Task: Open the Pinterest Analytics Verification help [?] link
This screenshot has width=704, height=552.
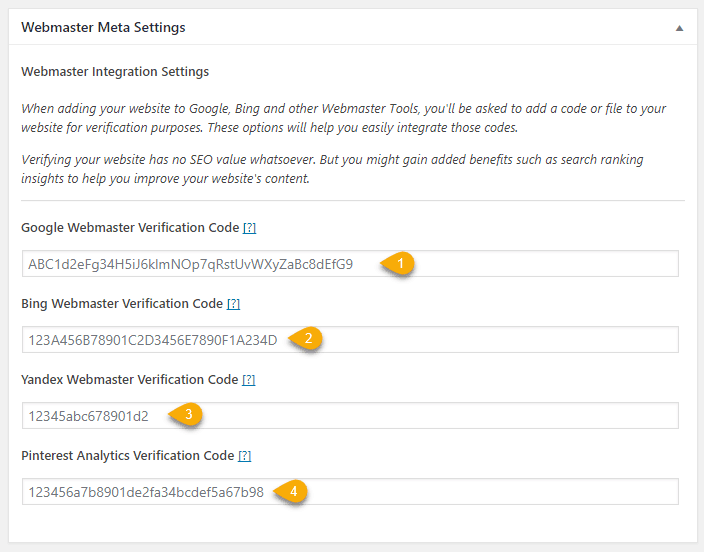Action: pyautogui.click(x=244, y=456)
